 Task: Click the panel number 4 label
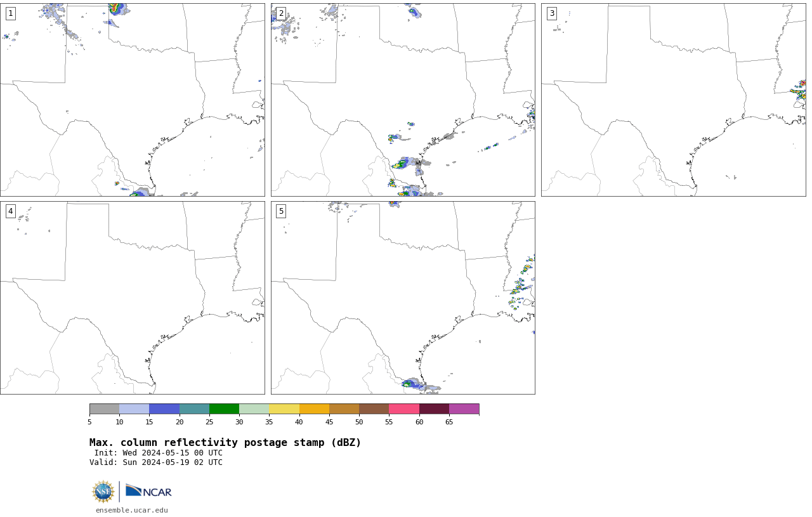pos(10,211)
